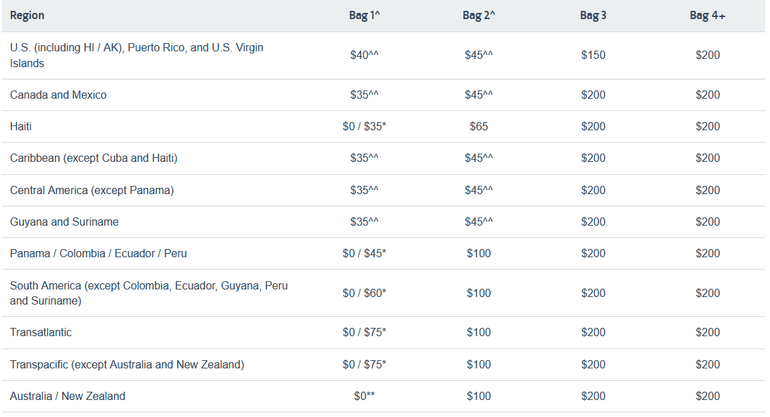The image size is (770, 417).
Task: Click the Bag 4+ column header
Action: pyautogui.click(x=707, y=16)
